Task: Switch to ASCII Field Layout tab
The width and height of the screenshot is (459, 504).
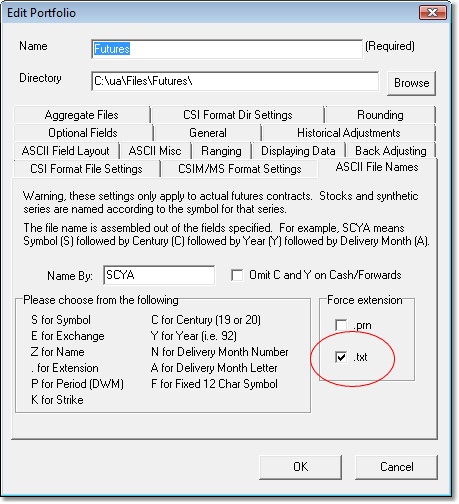Action: click(66, 151)
